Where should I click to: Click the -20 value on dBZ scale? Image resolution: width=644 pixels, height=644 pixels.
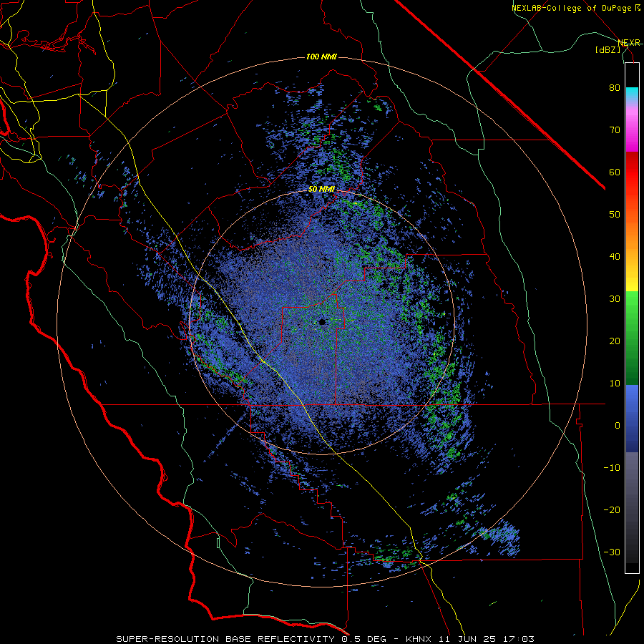(x=612, y=509)
